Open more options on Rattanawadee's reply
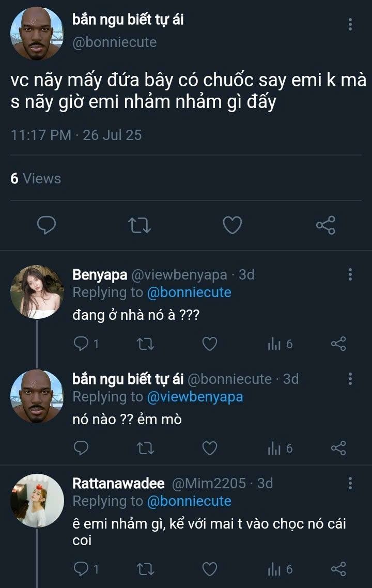The width and height of the screenshot is (372, 588). pyautogui.click(x=351, y=483)
